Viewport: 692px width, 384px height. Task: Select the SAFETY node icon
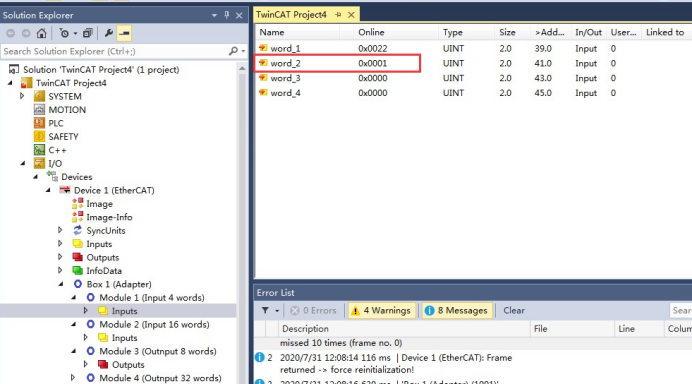[39, 136]
